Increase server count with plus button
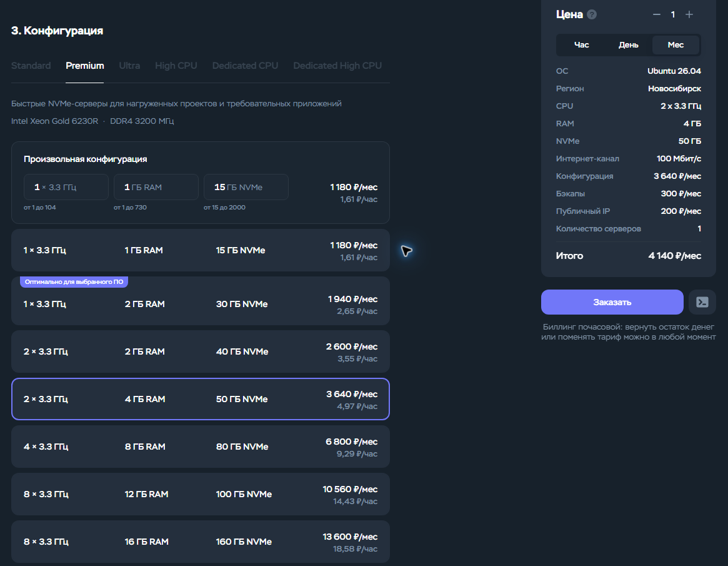Image resolution: width=728 pixels, height=566 pixels. (689, 14)
